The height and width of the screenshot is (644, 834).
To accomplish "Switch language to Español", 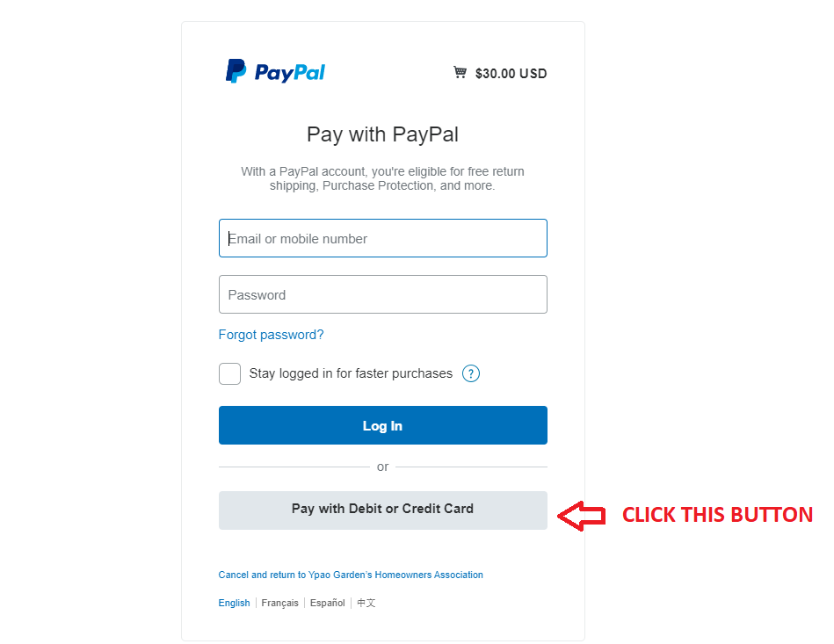I will [328, 603].
